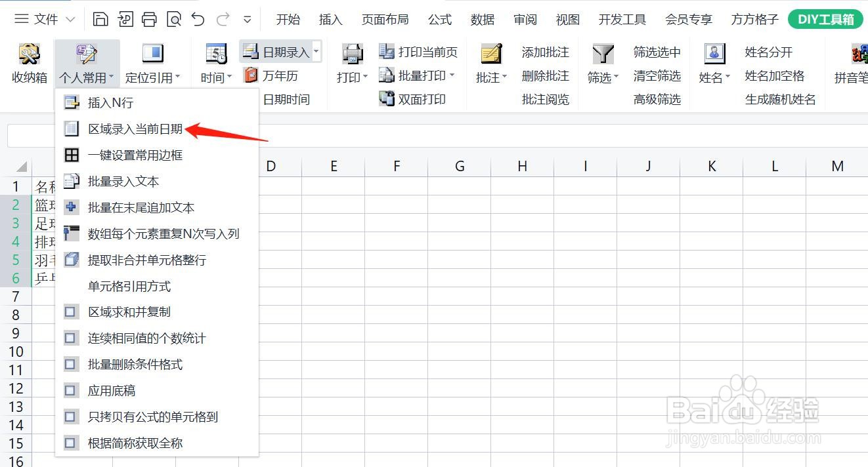
Task: Select the 添加批注 comment tool
Action: coord(544,51)
